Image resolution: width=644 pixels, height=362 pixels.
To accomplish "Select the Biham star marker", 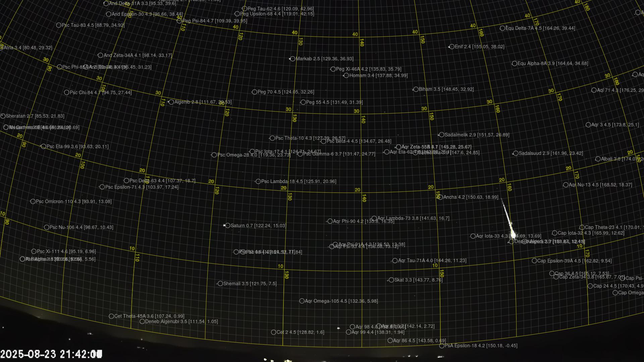I will [416, 89].
